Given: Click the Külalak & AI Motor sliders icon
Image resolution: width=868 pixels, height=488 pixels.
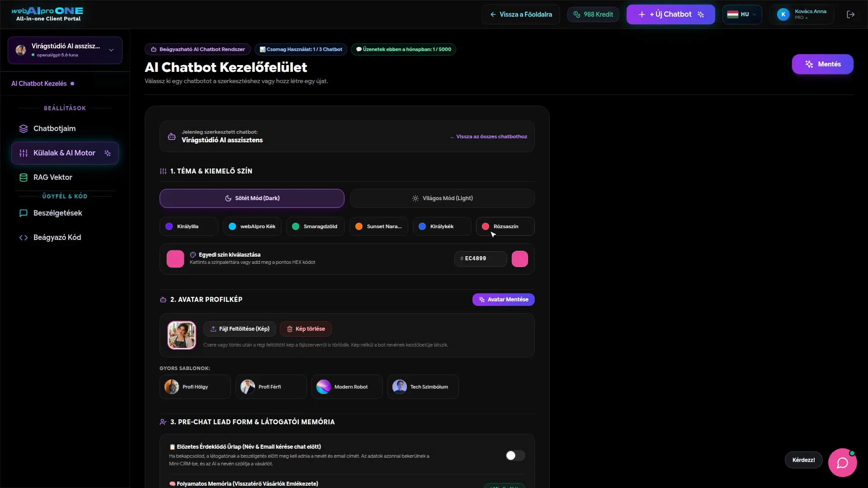Looking at the screenshot, I should pos(24,153).
